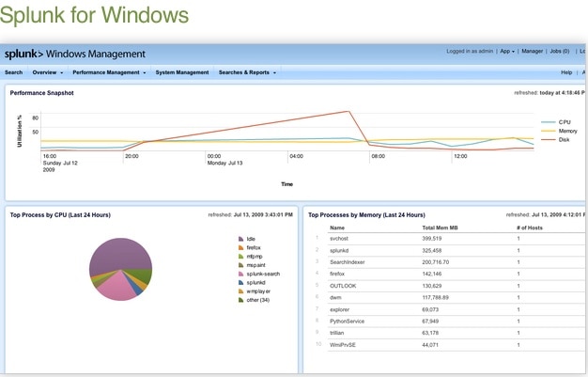
Task: Click the firefox legend icon
Action: point(240,248)
